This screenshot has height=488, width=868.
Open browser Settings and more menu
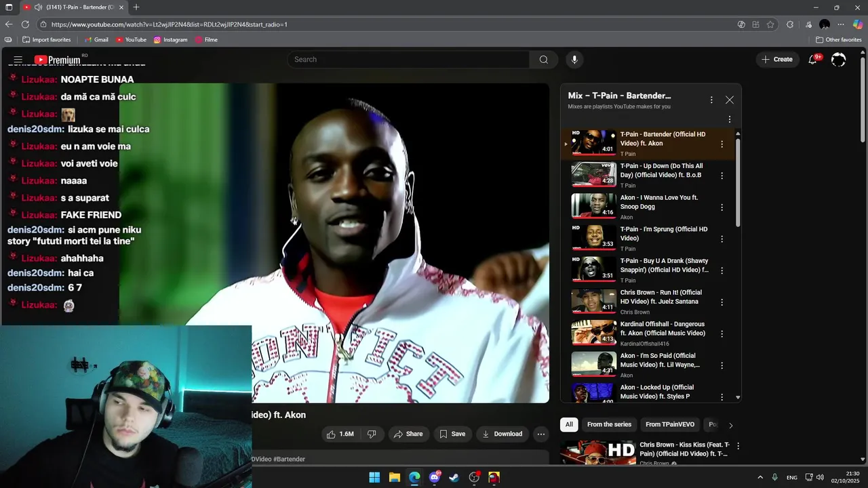841,24
